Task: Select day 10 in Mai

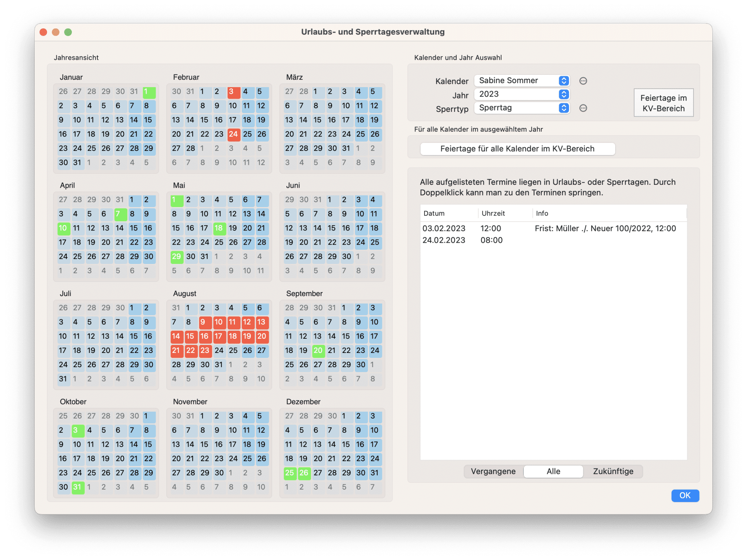Action: [x=205, y=214]
